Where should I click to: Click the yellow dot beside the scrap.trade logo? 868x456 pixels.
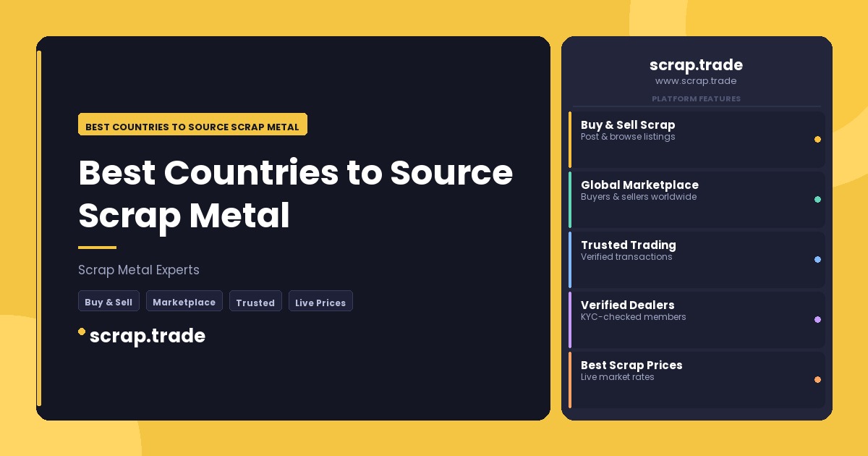pyautogui.click(x=82, y=332)
